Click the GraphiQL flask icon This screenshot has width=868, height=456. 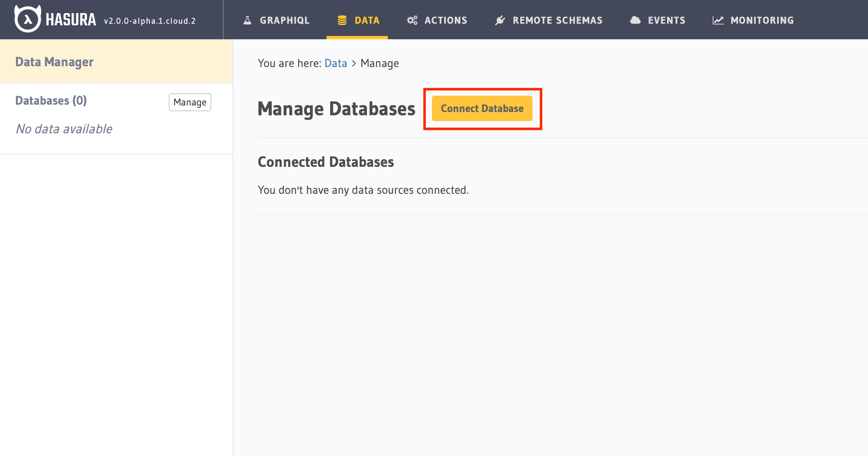[247, 20]
